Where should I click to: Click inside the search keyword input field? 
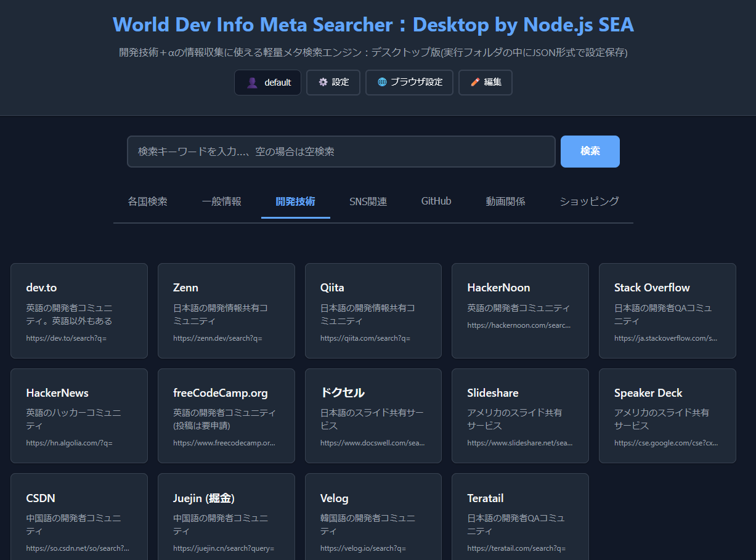tap(341, 151)
